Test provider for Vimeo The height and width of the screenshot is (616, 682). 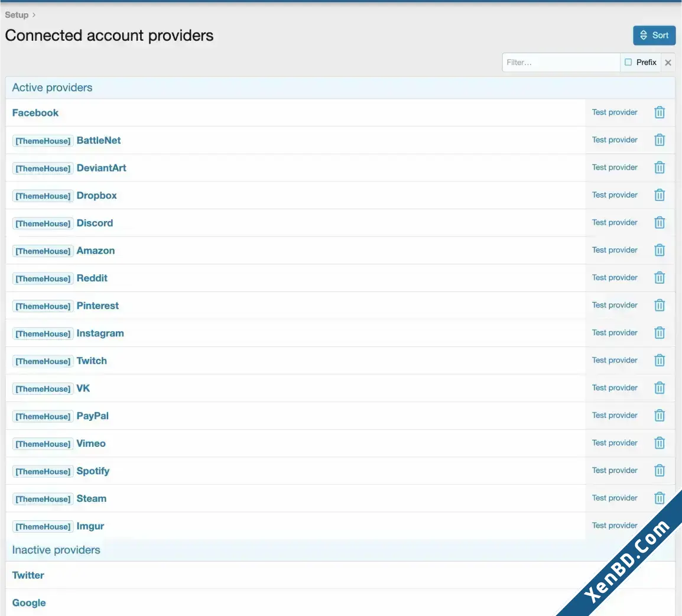(615, 443)
